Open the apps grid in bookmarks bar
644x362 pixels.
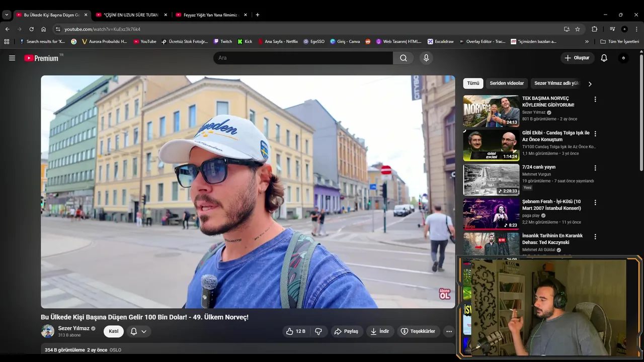7,42
